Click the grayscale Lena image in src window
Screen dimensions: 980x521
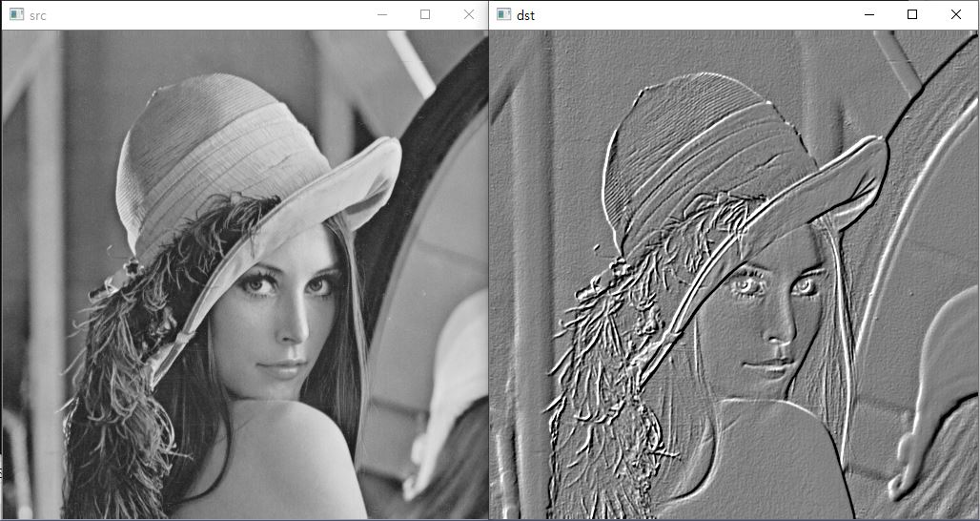[245, 275]
